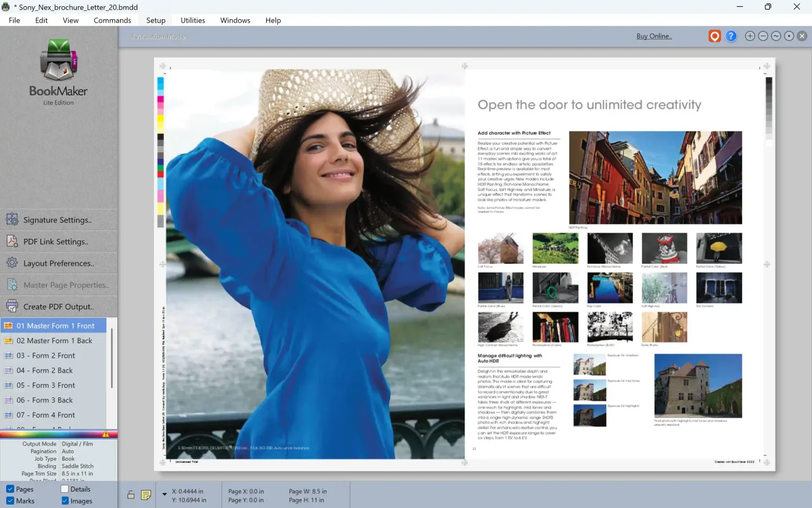Open the File menu
The image size is (812, 508).
coord(14,20)
